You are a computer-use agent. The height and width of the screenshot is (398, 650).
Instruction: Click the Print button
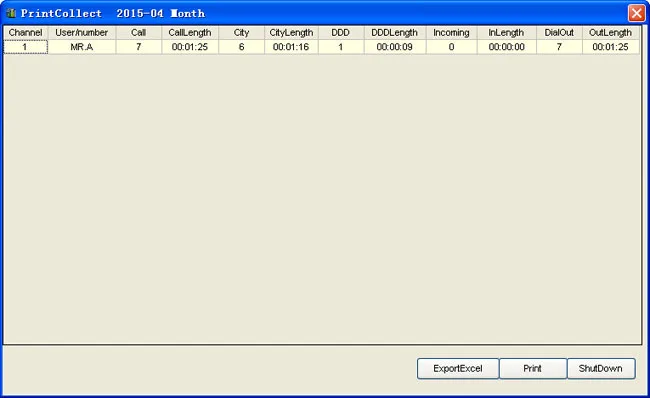[533, 369]
